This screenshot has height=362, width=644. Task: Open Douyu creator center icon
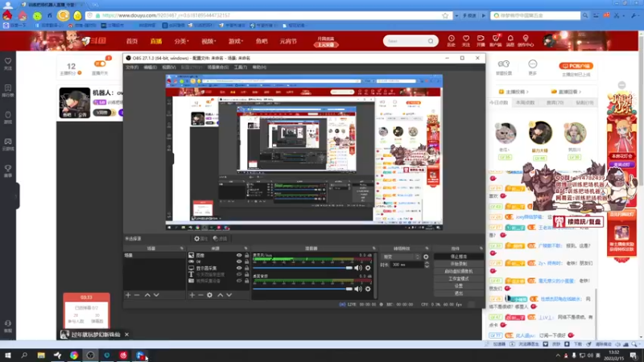pos(526,40)
